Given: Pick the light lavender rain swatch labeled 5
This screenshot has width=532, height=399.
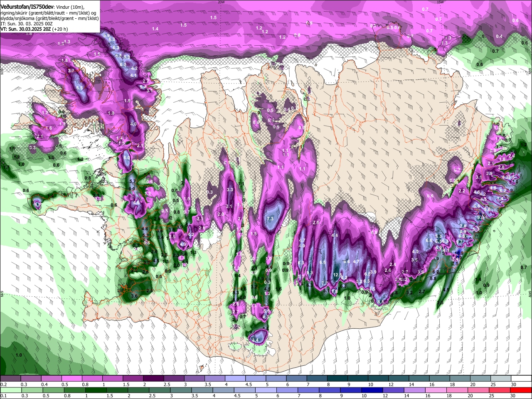Looking at the screenshot, I should pos(266,390).
